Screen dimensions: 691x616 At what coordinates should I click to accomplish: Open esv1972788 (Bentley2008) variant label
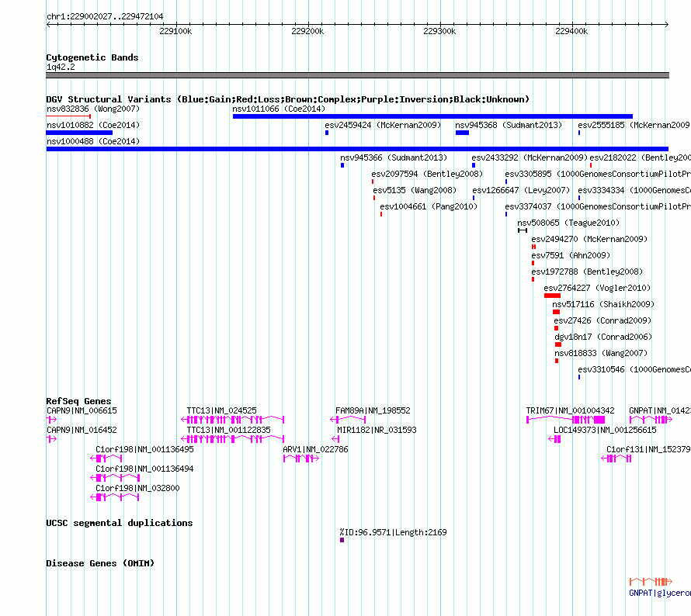(x=587, y=272)
